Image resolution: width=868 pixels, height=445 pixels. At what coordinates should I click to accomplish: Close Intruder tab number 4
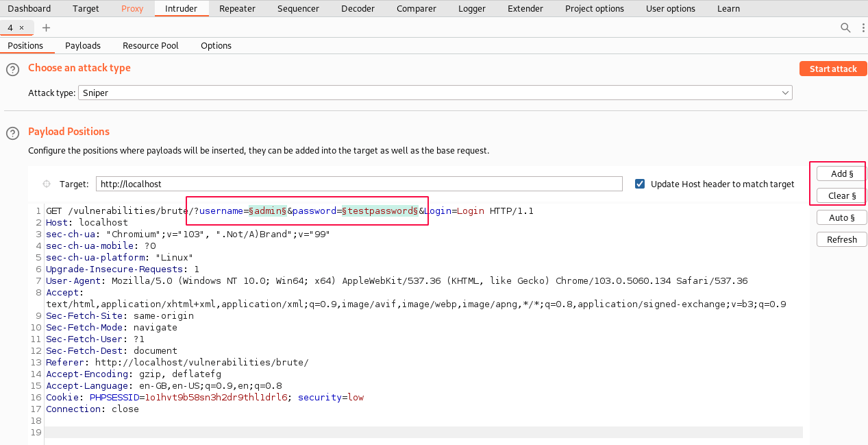pyautogui.click(x=21, y=27)
